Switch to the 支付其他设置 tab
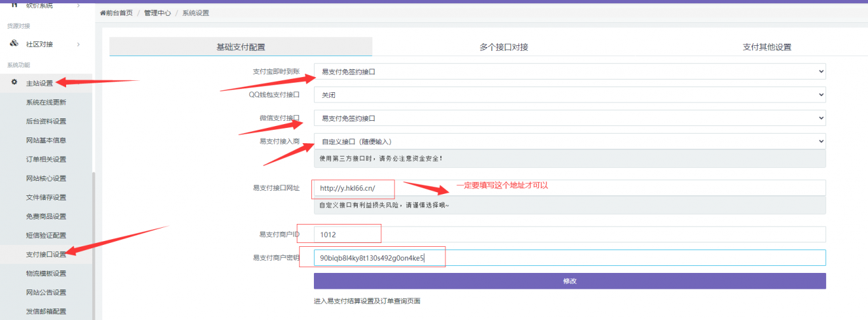The image size is (868, 320). 766,47
